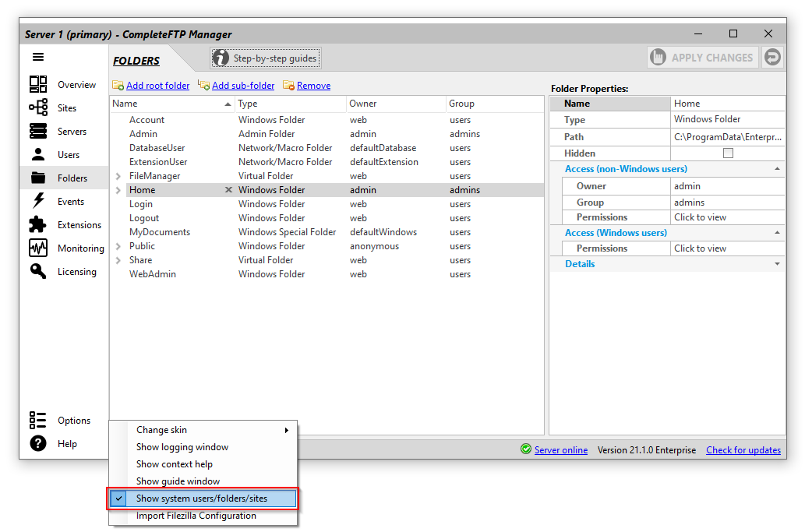
Task: Select Import Filezilla Configuration
Action: 203,516
